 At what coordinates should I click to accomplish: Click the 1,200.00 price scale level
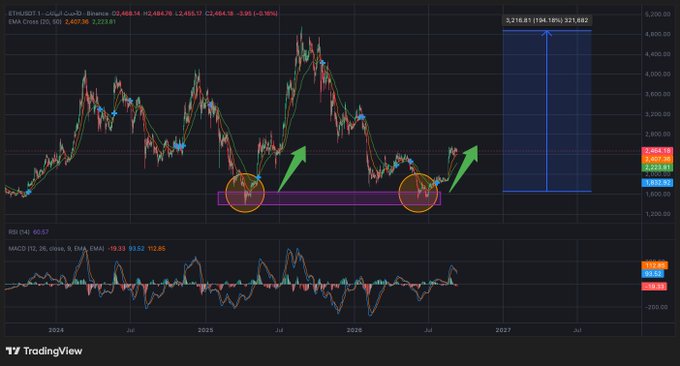coord(657,214)
